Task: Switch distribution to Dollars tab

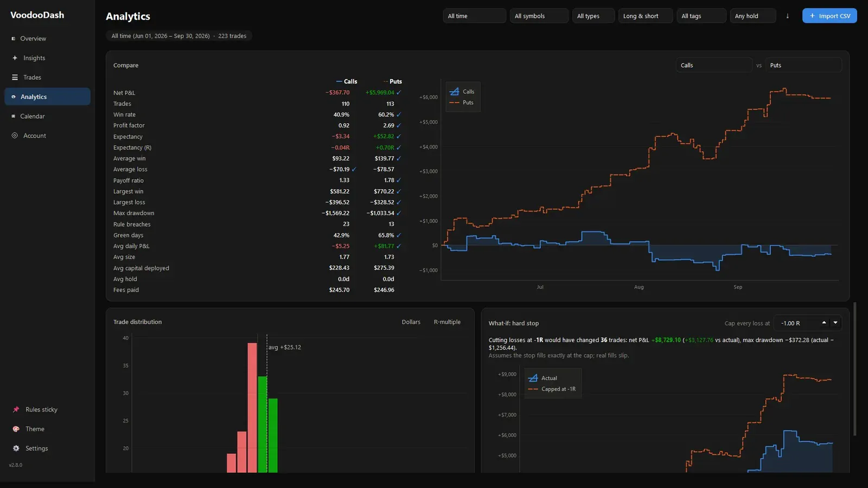Action: 411,322
